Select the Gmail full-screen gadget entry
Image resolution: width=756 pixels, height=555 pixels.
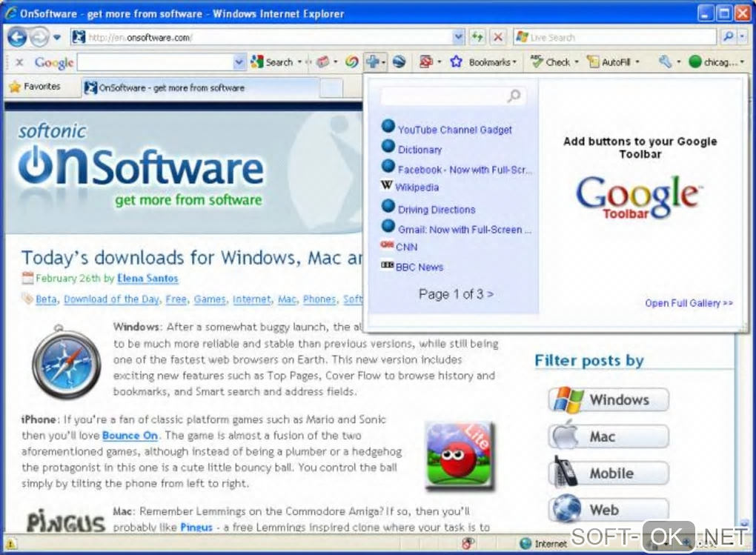[456, 228]
